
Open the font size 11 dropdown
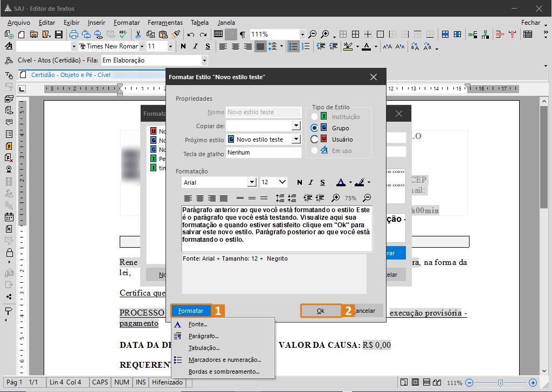coord(170,46)
